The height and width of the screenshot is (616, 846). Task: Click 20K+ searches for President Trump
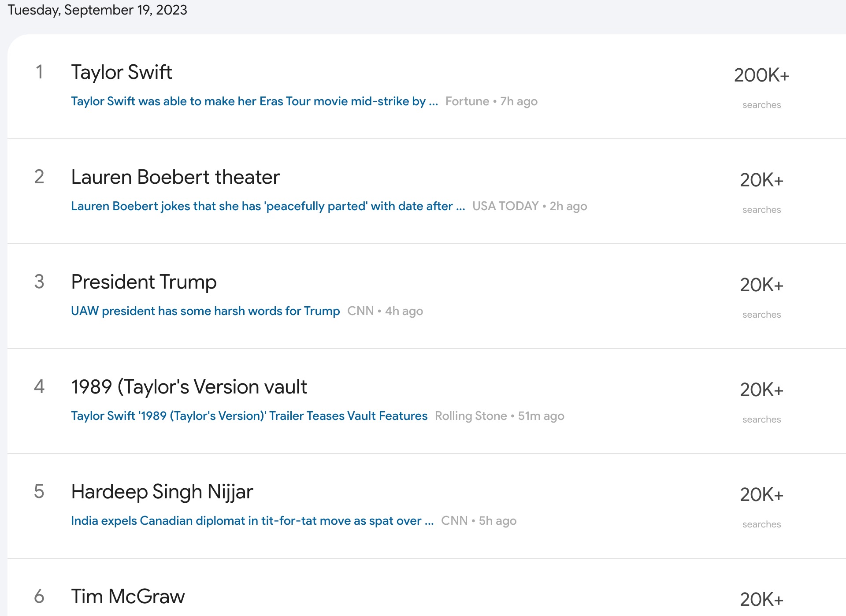761,285
